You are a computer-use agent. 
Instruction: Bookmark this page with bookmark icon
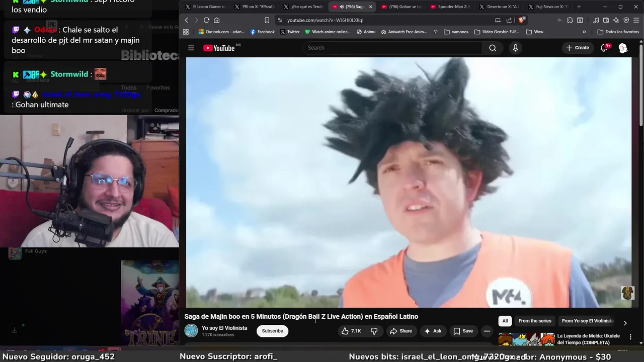(x=267, y=20)
